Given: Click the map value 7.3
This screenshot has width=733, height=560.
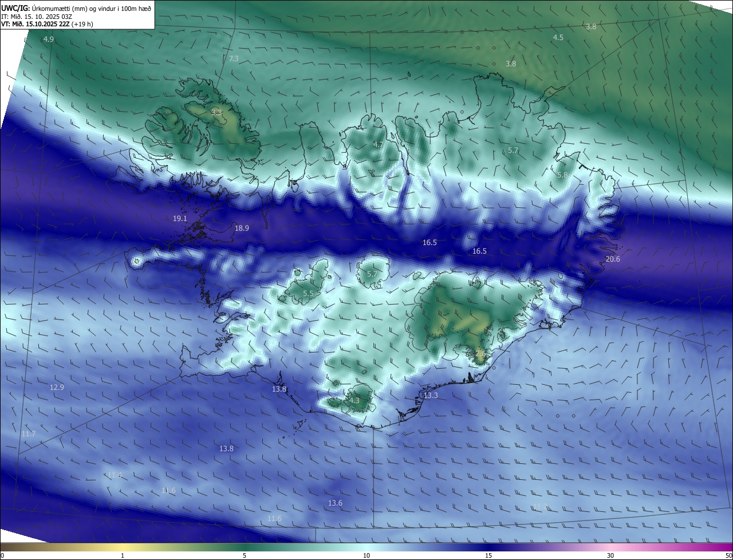Looking at the screenshot, I should (234, 59).
